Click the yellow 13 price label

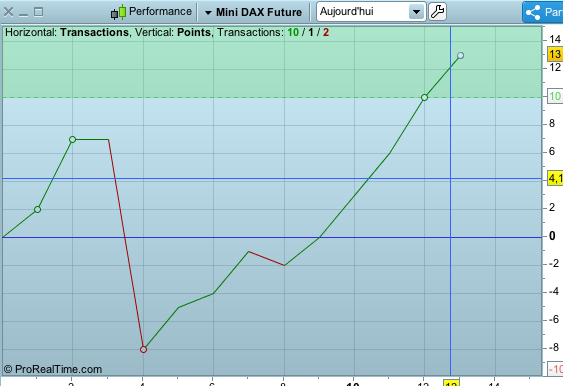tap(555, 54)
